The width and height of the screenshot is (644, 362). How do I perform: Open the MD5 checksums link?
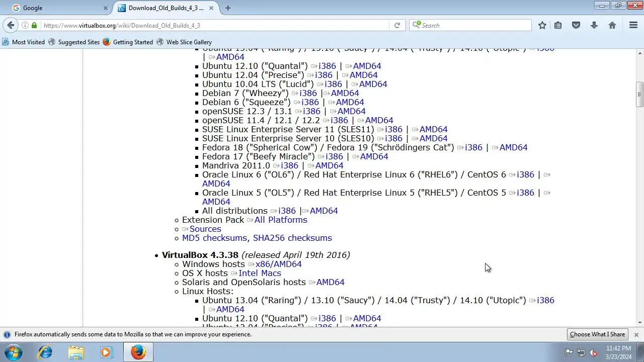[x=214, y=238]
